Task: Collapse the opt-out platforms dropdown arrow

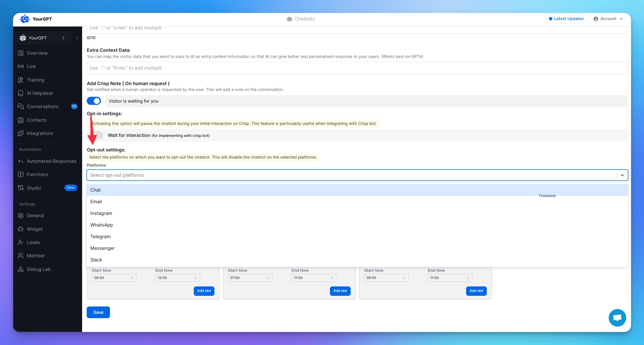Action: (x=622, y=175)
